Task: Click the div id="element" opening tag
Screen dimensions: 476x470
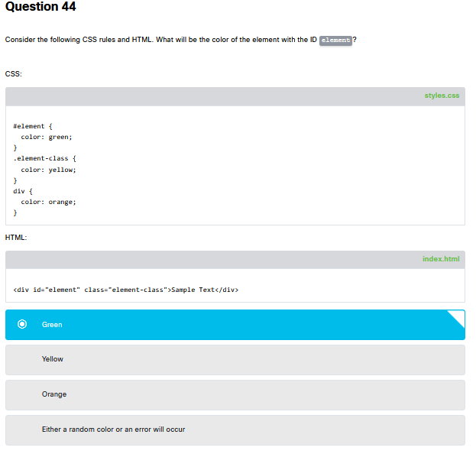Action: coord(92,290)
